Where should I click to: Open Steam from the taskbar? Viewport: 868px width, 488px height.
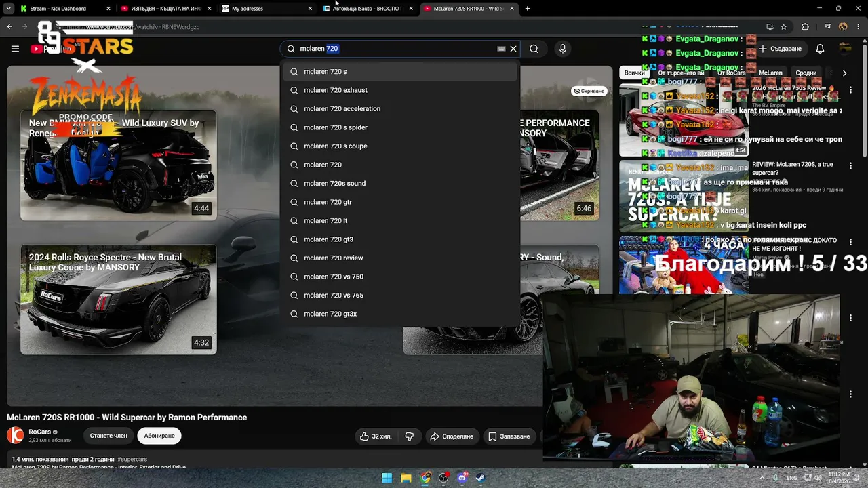point(481,478)
